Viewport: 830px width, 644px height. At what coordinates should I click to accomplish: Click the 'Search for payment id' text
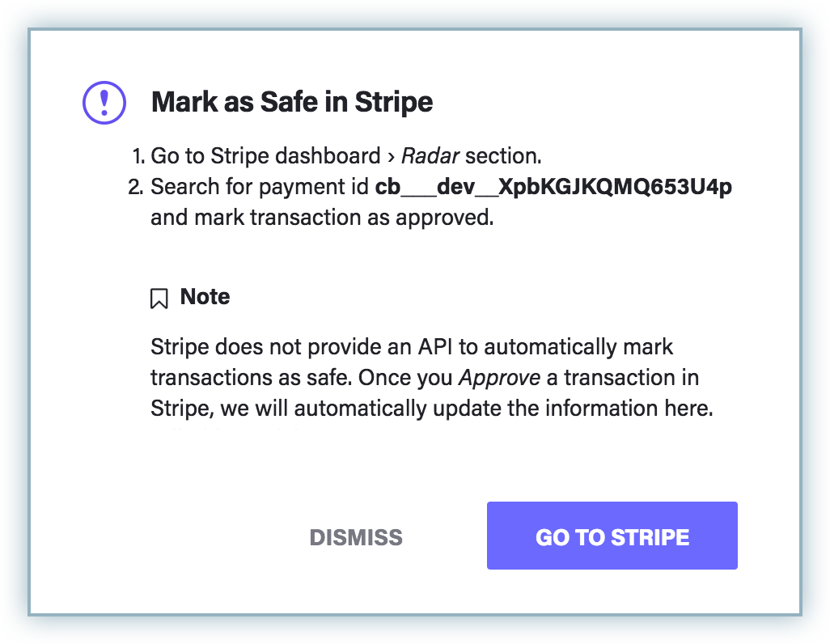coord(259,187)
